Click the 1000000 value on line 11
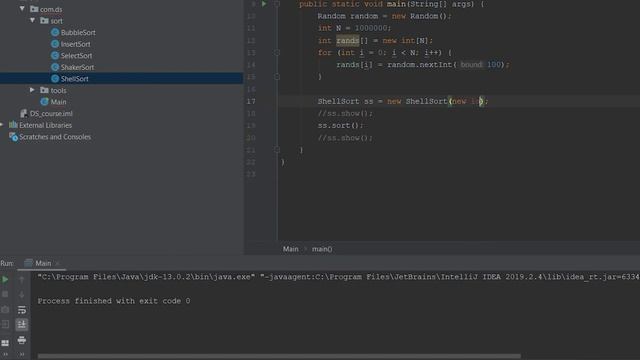 [x=371, y=28]
